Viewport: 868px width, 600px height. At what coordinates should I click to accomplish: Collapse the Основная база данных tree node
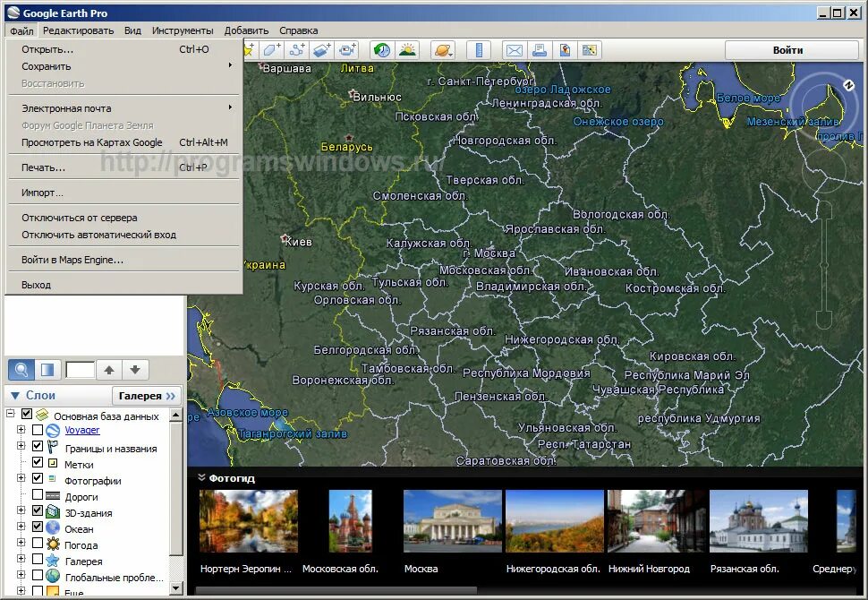pos(10,414)
